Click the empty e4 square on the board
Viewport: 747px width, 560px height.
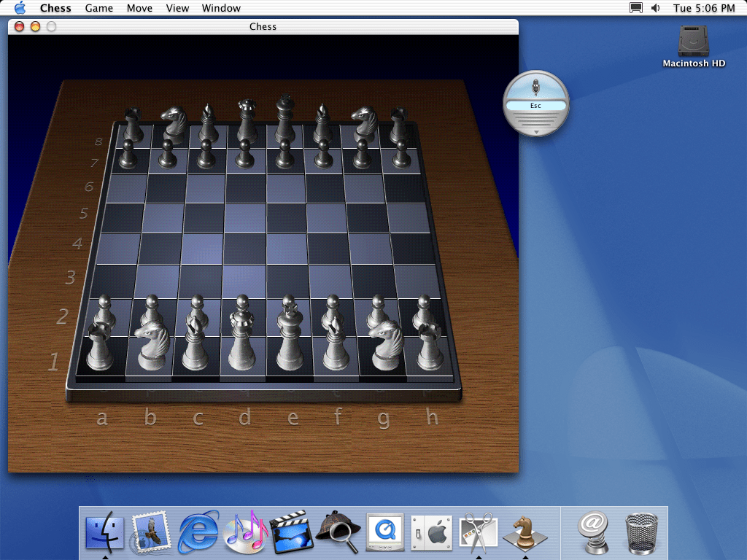pos(288,248)
